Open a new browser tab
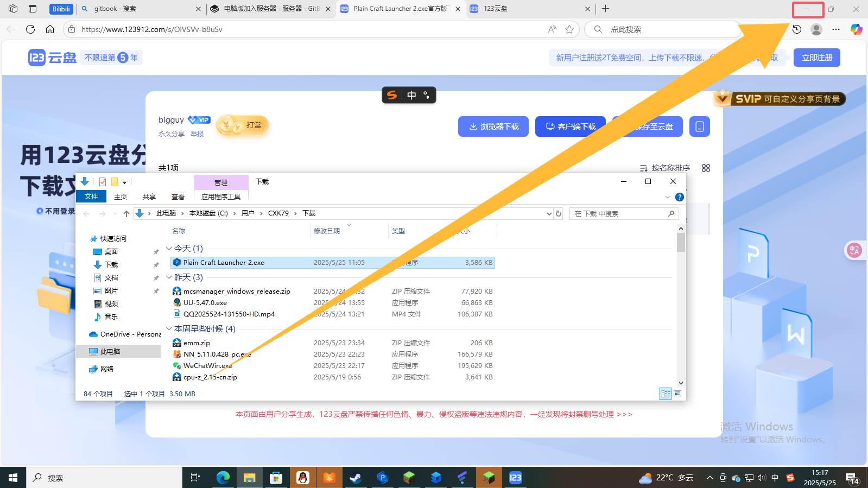Screen dimensions: 868x488 (606, 9)
